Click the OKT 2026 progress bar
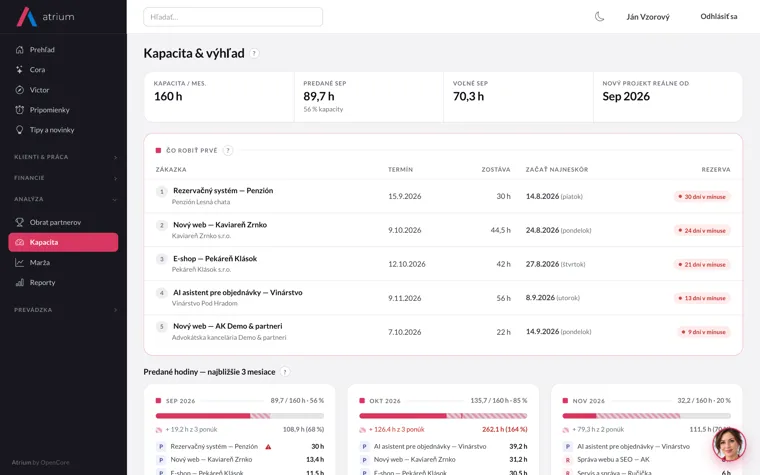This screenshot has width=760, height=475. click(443, 416)
